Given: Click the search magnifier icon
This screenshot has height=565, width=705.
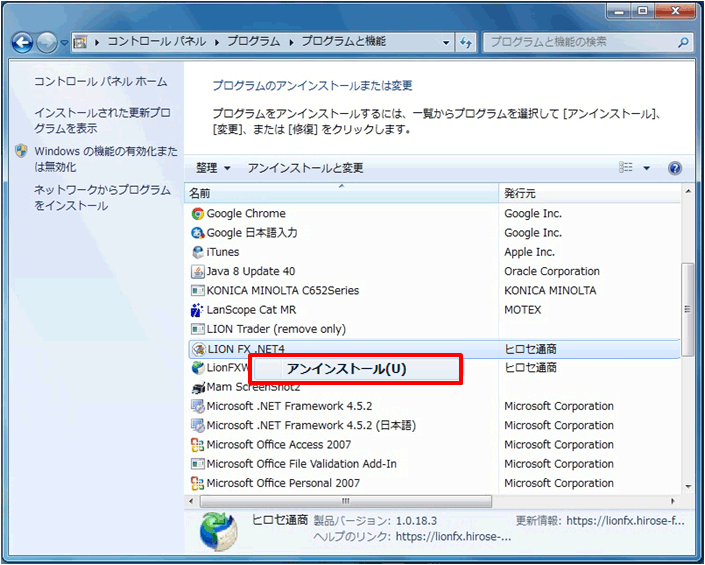Looking at the screenshot, I should pyautogui.click(x=683, y=43).
